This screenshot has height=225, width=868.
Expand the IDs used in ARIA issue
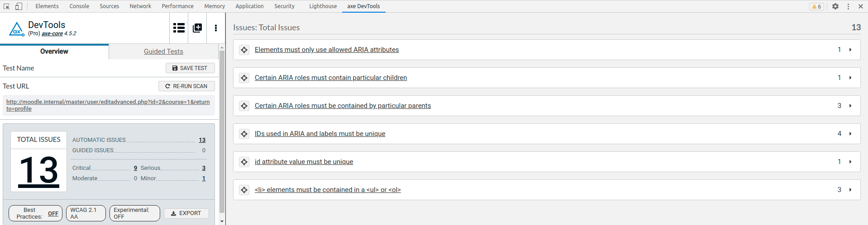tap(850, 134)
